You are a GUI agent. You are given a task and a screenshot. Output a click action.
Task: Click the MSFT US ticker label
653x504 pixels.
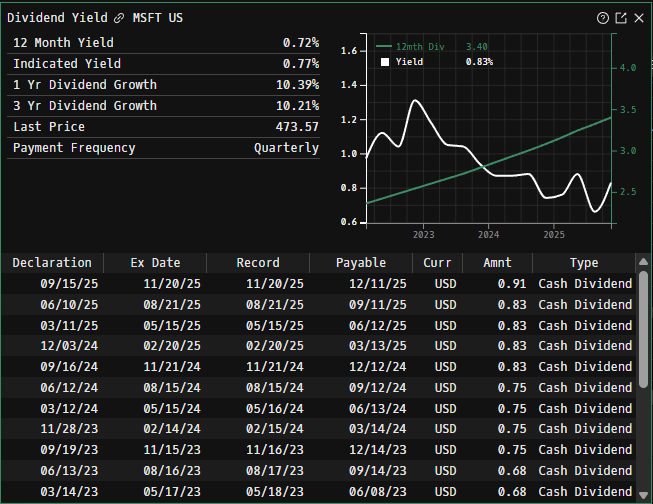pos(158,18)
